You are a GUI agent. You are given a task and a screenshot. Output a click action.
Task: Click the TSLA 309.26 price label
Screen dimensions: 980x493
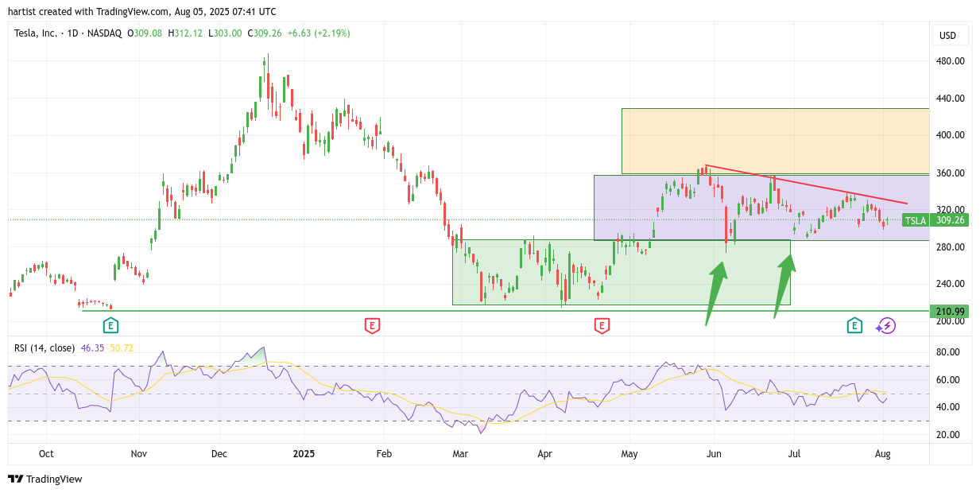(935, 220)
